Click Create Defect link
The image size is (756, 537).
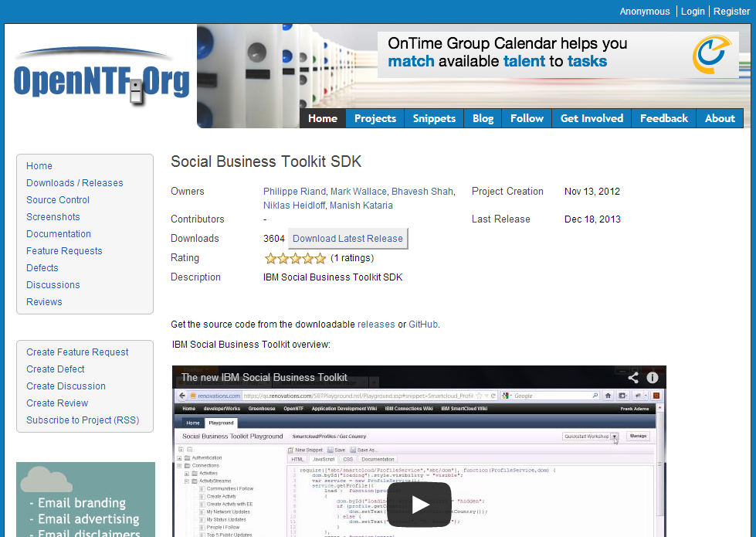(x=55, y=369)
